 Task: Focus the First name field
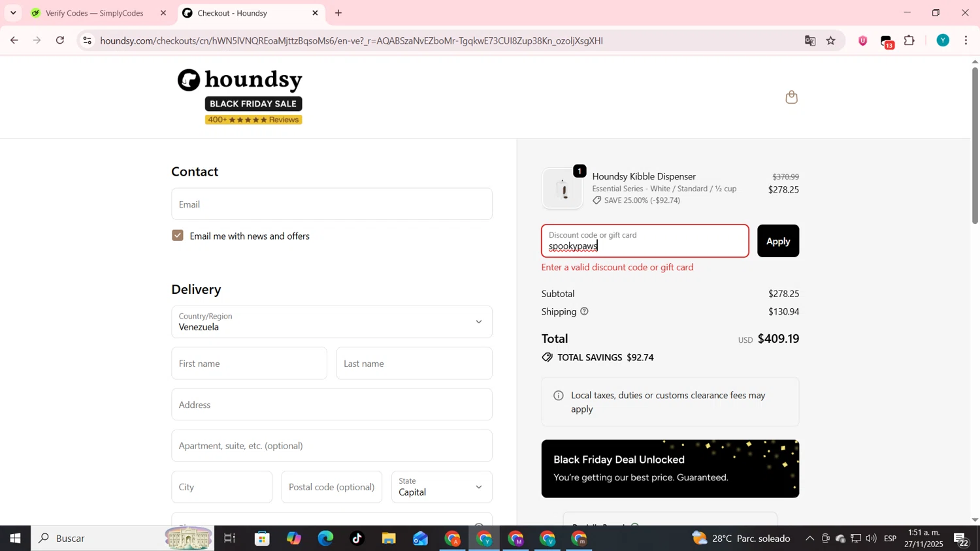point(249,364)
